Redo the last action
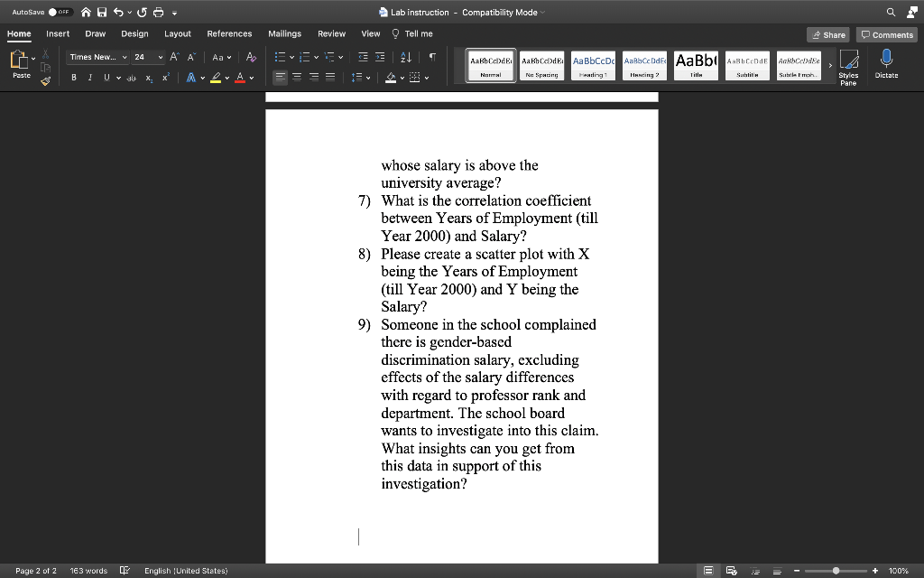Screen dimensions: 924x578 pyautogui.click(x=142, y=12)
